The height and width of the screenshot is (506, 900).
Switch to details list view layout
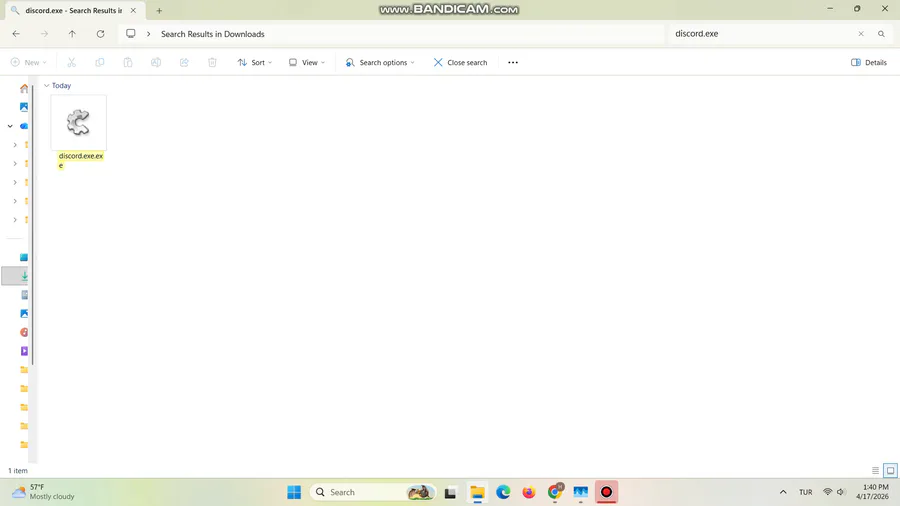pos(875,470)
